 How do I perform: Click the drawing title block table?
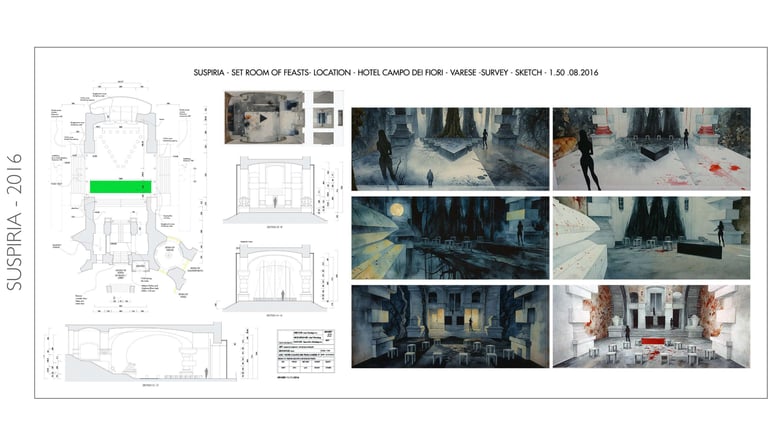[306, 351]
